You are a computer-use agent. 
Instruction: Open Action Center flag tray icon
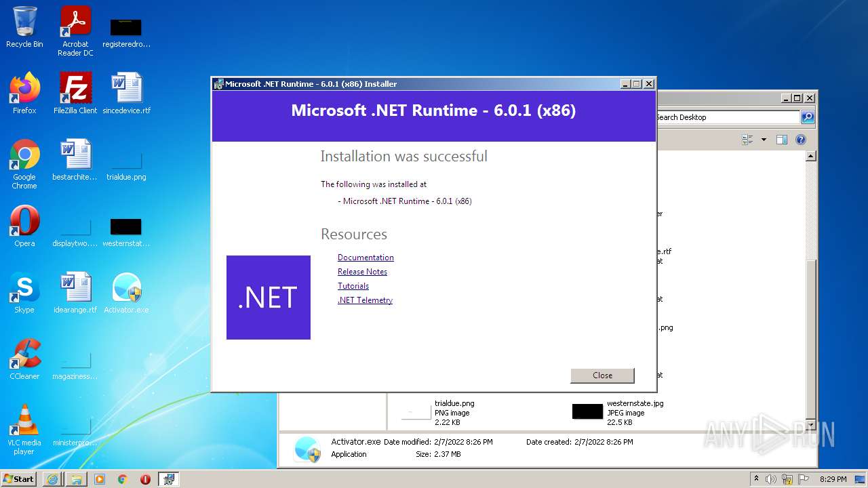click(x=803, y=479)
